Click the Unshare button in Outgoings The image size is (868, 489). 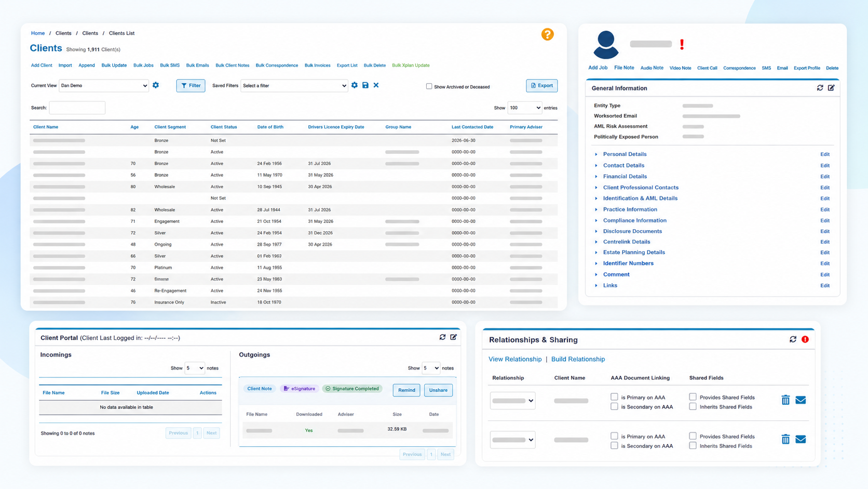(438, 390)
